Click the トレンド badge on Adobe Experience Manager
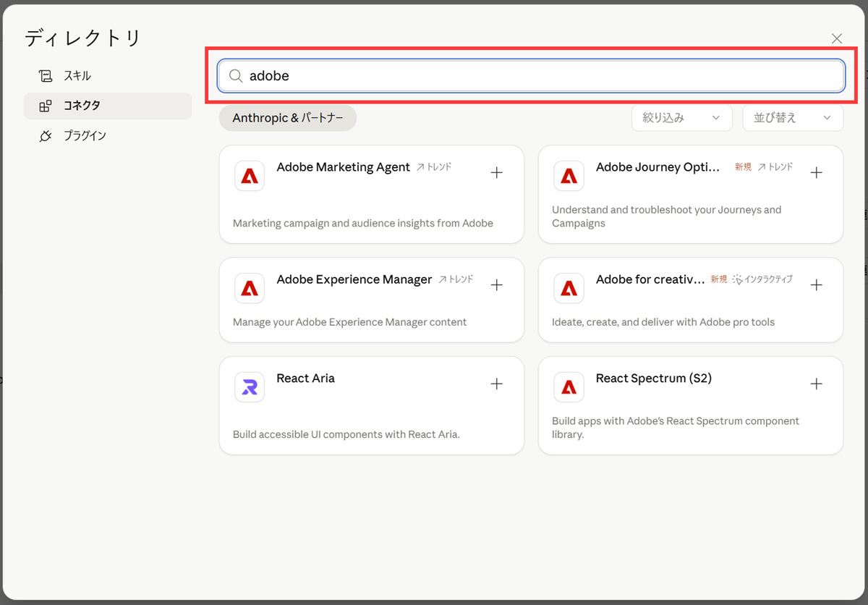 (456, 279)
